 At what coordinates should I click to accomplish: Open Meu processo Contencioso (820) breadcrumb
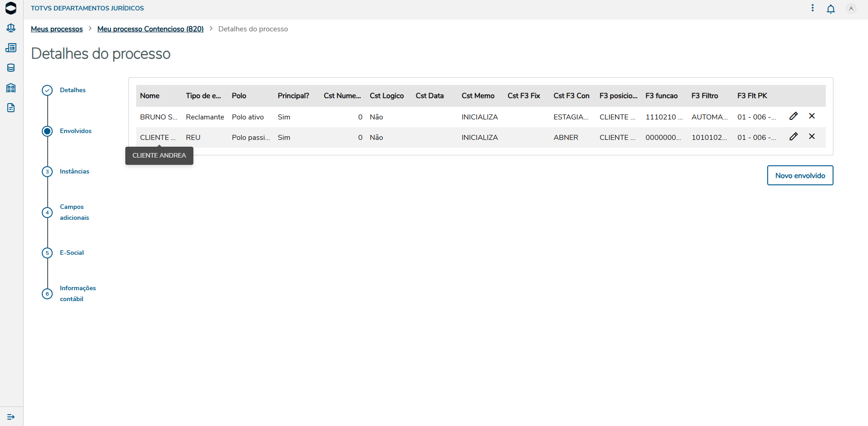click(x=150, y=29)
